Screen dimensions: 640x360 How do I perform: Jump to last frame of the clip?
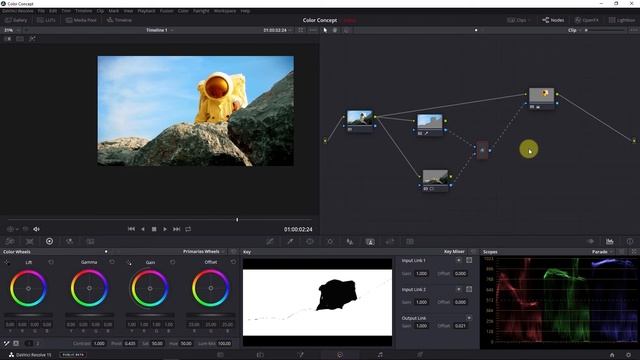176,229
